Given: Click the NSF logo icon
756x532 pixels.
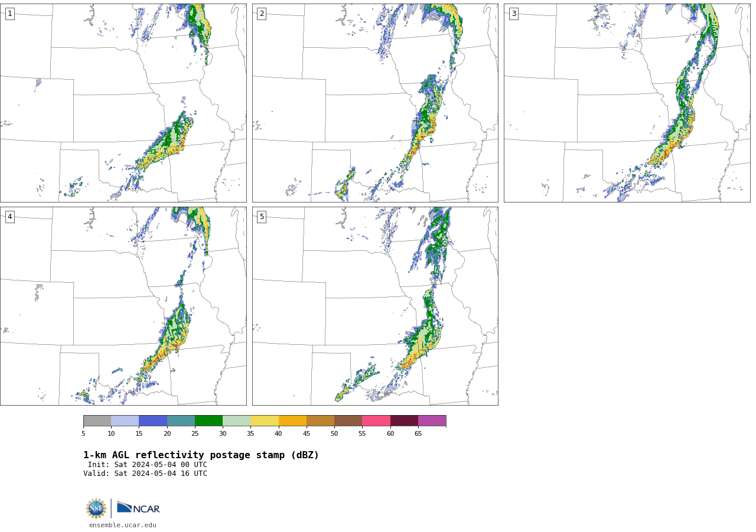Looking at the screenshot, I should [96, 508].
